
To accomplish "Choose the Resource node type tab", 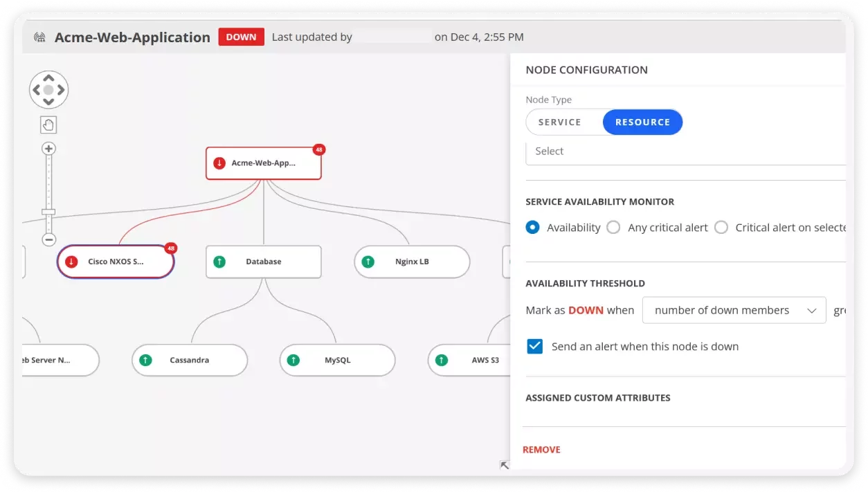I will (642, 122).
